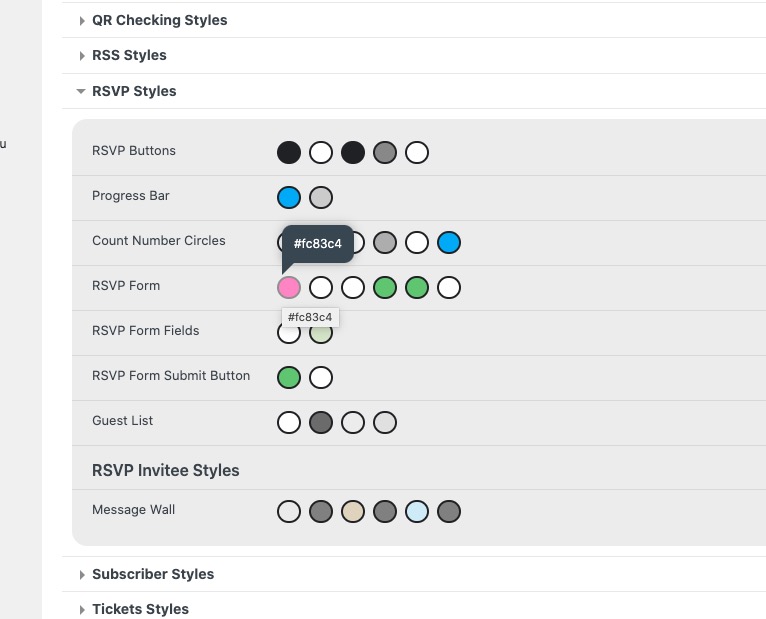The height and width of the screenshot is (619, 766).
Task: Click the white RSVP Form Submit Button swatch
Action: click(321, 378)
